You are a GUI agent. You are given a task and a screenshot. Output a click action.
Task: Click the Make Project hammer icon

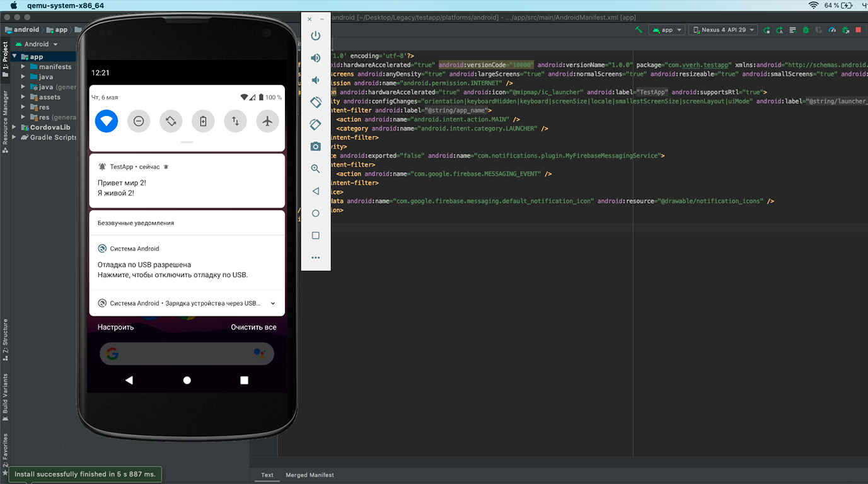coord(639,30)
